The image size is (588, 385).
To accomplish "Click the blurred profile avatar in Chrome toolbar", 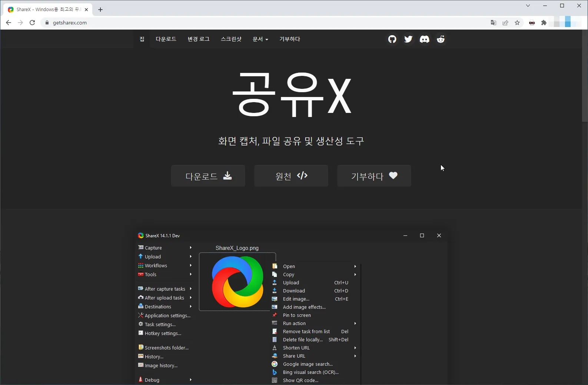I will click(x=568, y=22).
